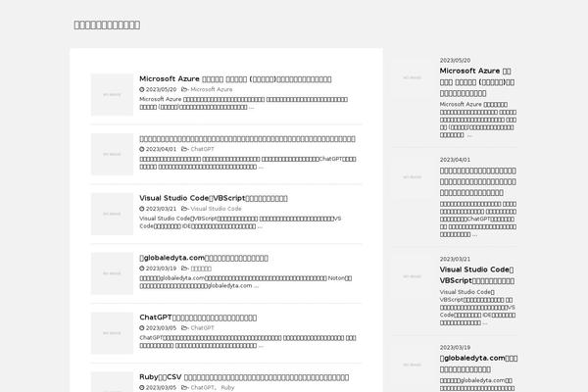The height and width of the screenshot is (392, 588).
Task: Click the clock icon beside 2023/04/01 in the main article list
Action: [142, 149]
